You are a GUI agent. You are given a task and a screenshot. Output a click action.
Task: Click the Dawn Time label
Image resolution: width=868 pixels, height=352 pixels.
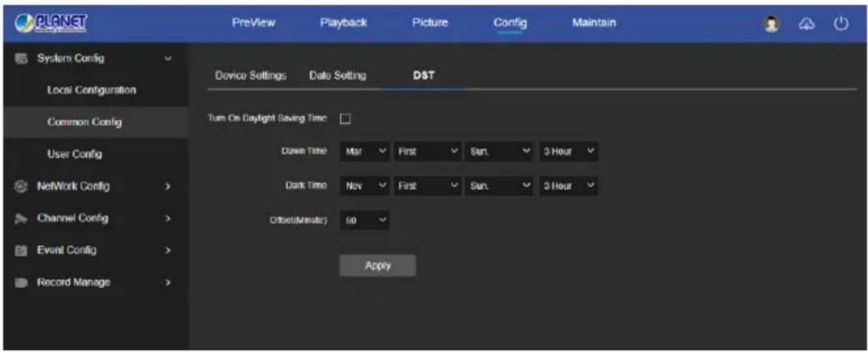click(303, 151)
